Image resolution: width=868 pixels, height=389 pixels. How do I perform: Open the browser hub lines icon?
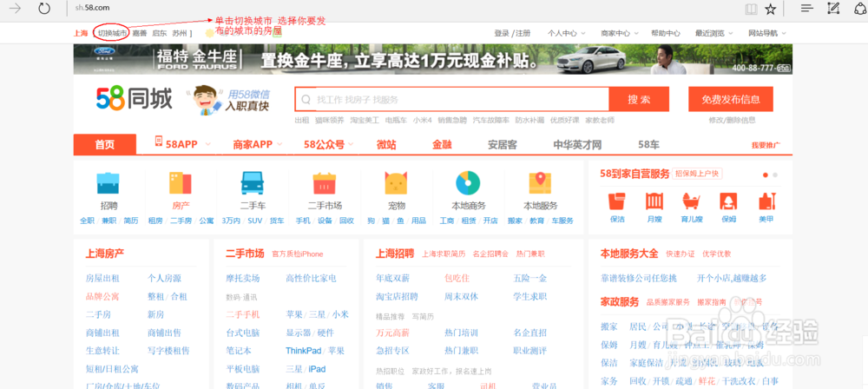click(807, 9)
